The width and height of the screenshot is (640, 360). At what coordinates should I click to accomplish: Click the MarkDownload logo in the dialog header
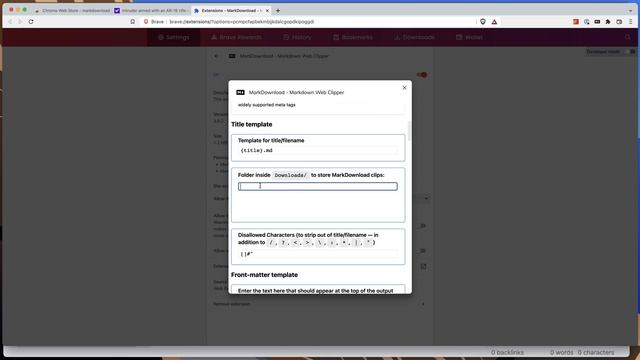(240, 93)
